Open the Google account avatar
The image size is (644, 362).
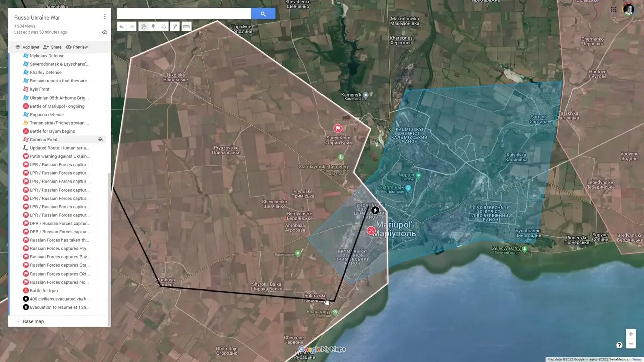click(x=628, y=9)
